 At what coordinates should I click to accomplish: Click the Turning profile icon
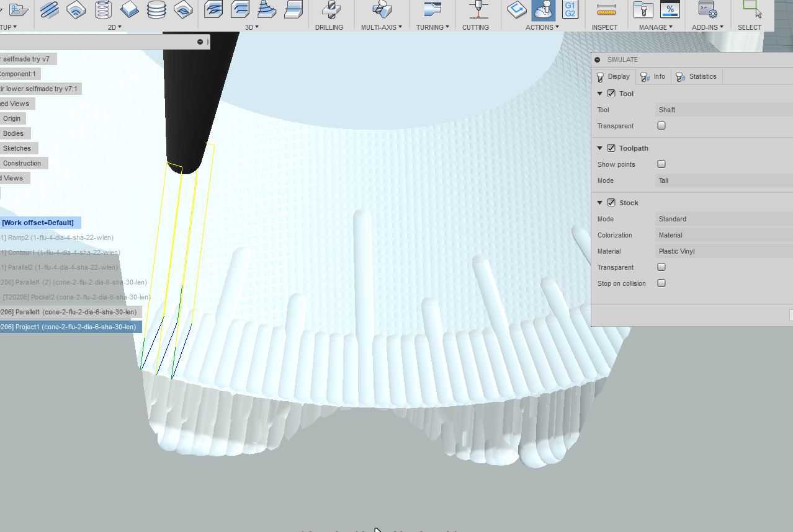(432, 9)
